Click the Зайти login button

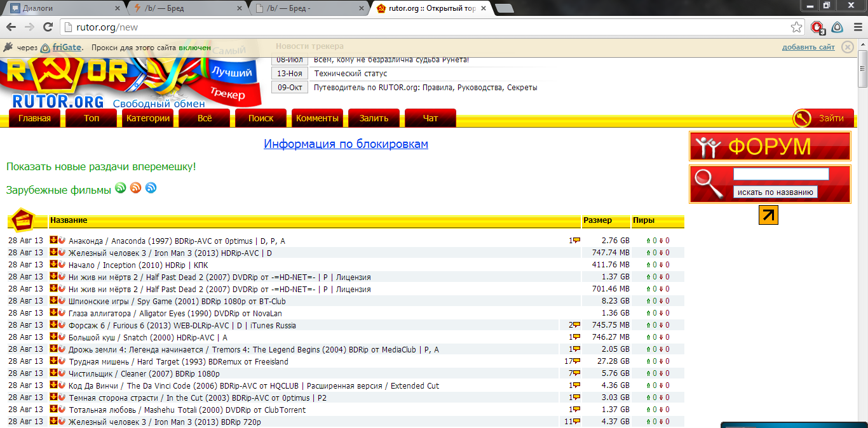point(822,118)
